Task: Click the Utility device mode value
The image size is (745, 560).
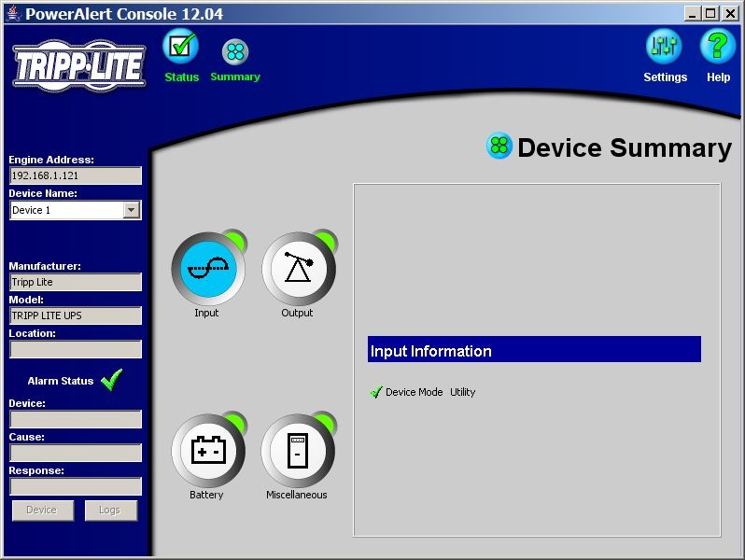Action: pyautogui.click(x=462, y=392)
